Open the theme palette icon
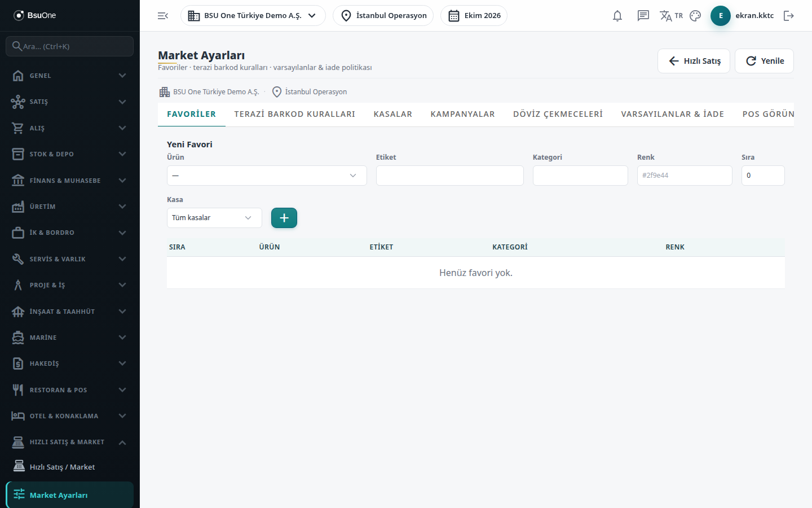The image size is (812, 508). [695, 16]
